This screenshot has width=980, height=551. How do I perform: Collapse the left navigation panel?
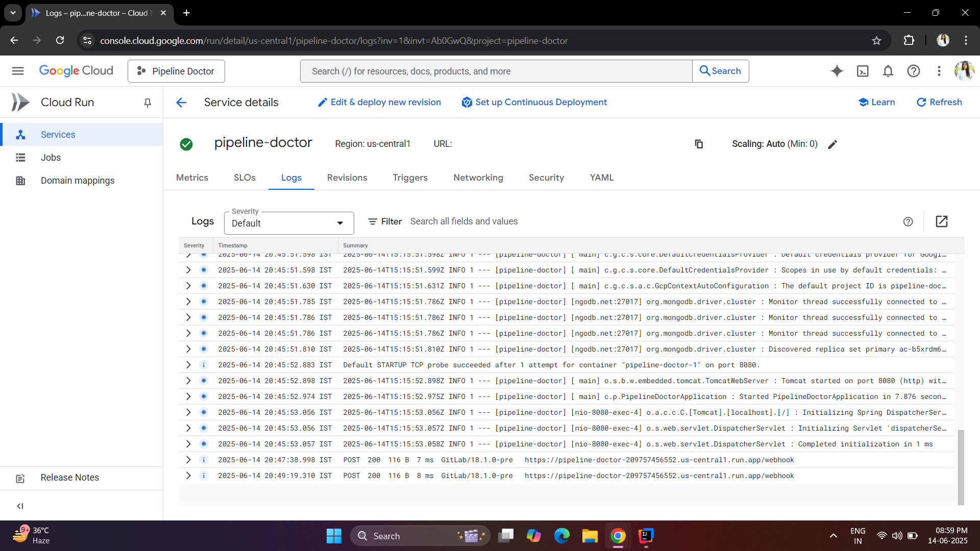coord(20,506)
